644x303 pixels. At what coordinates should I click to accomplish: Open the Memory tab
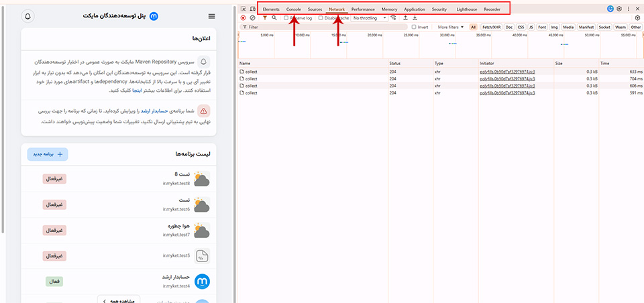point(389,9)
